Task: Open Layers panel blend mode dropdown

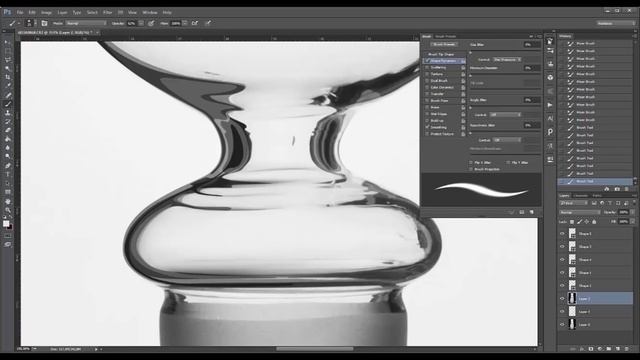Action: (x=580, y=212)
